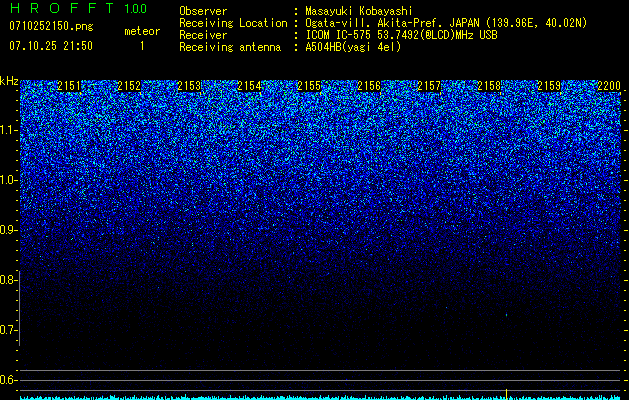Screen dimensions: 629x400
Task: Click the HROFFT 1.0.0 title text
Action: [78, 8]
